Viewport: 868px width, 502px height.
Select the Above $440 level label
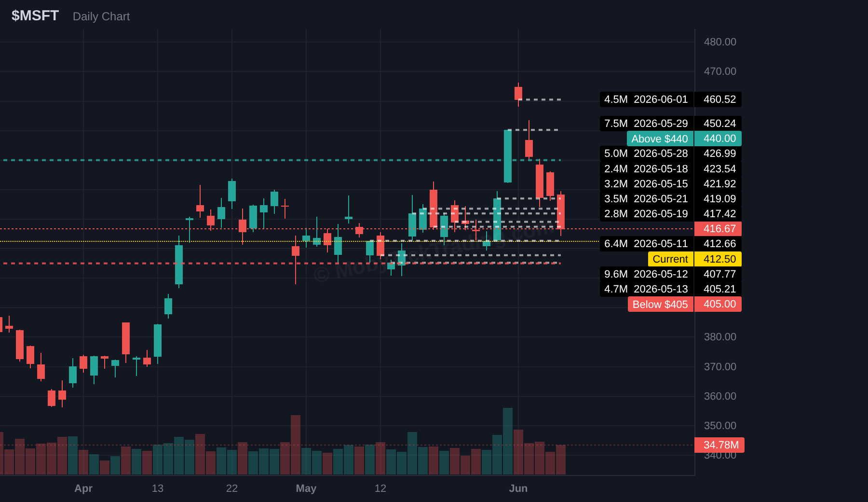click(660, 139)
